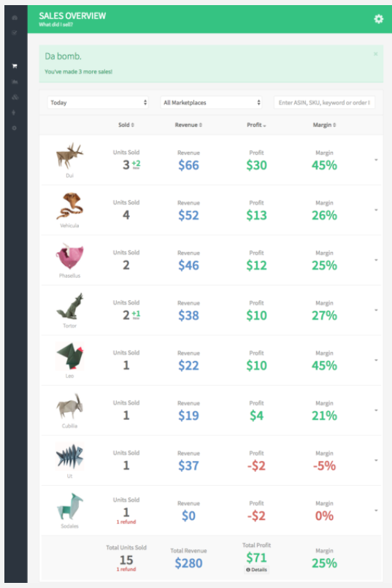Viewport: 392px width, 588px height.
Task: Expand the Ut product row arrow
Action: (x=376, y=460)
